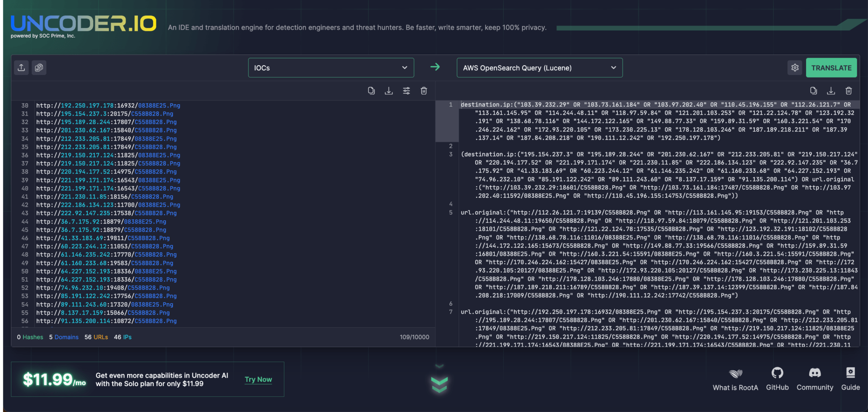
Task: Open the IOCs source format dropdown
Action: 331,67
